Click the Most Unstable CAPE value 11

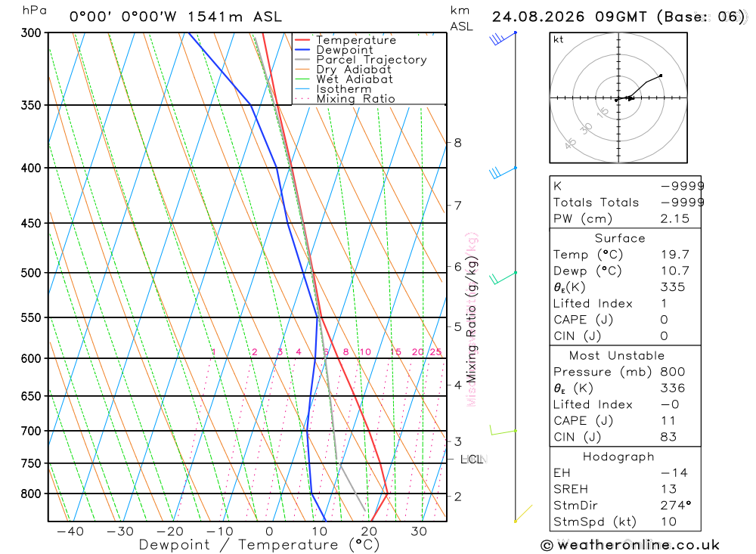point(668,421)
